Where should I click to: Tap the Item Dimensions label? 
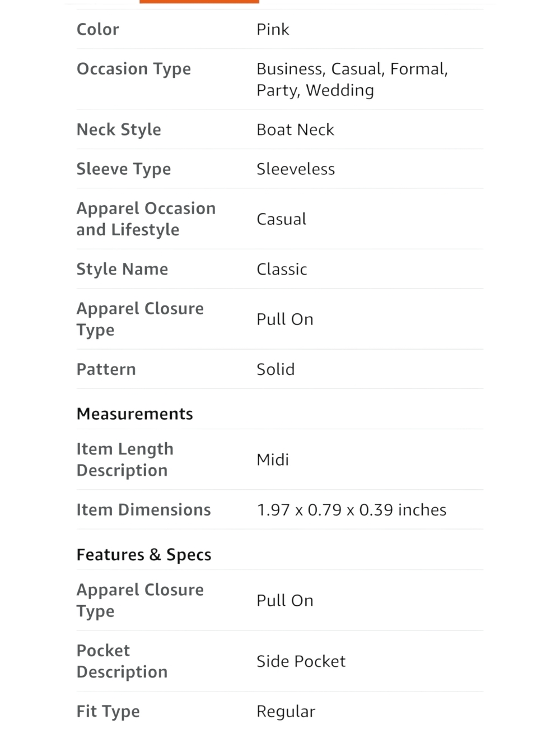click(x=144, y=509)
